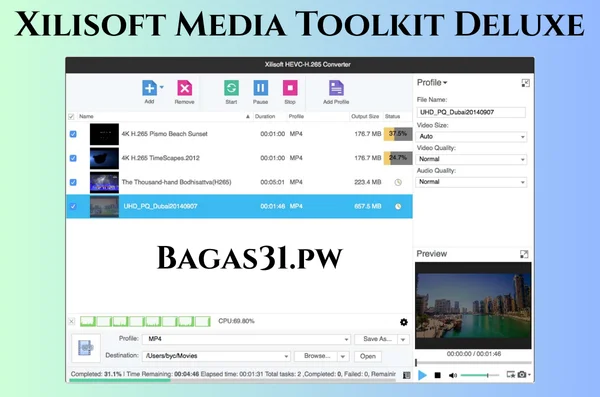This screenshot has height=397, width=600.
Task: Click the Open destination button
Action: [368, 356]
